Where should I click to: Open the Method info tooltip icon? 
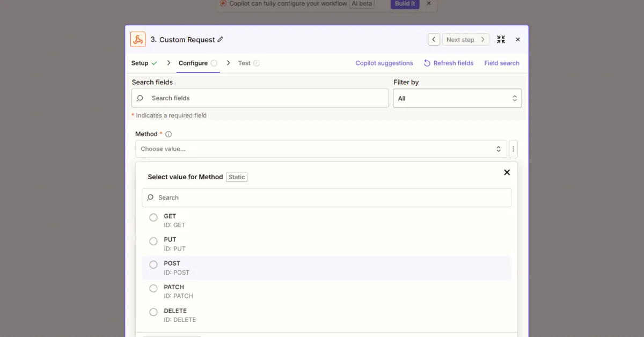pyautogui.click(x=169, y=134)
